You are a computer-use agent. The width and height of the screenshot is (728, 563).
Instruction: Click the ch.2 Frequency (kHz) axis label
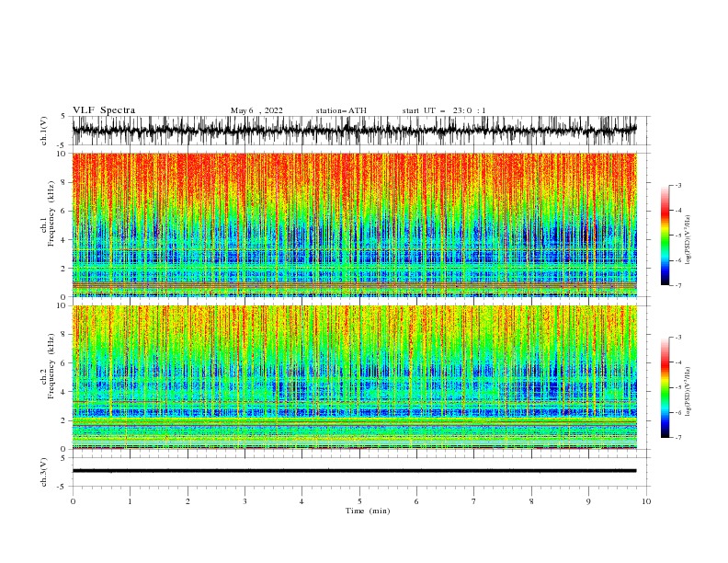(x=48, y=366)
